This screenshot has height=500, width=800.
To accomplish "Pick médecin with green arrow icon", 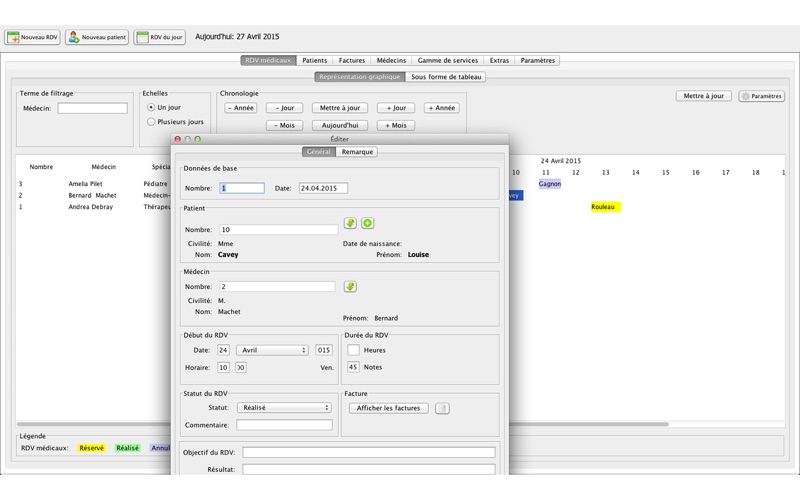I will pyautogui.click(x=350, y=286).
